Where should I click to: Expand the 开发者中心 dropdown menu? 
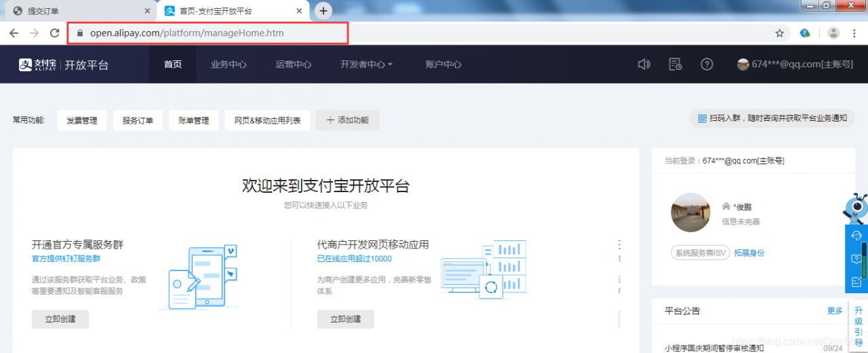pyautogui.click(x=366, y=64)
